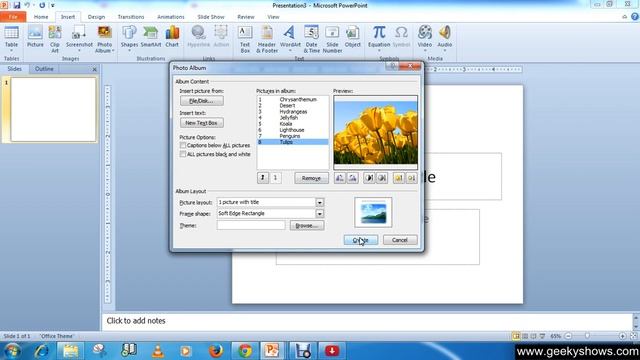
Task: Open Google Chrome from taskbar
Action: click(245, 351)
